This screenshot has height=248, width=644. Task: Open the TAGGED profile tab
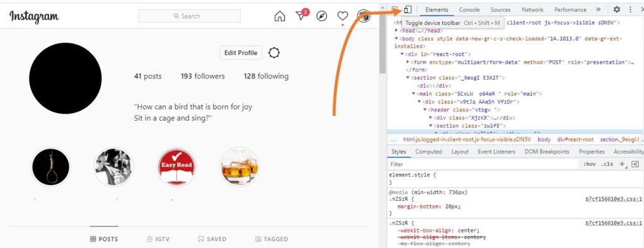(x=272, y=239)
